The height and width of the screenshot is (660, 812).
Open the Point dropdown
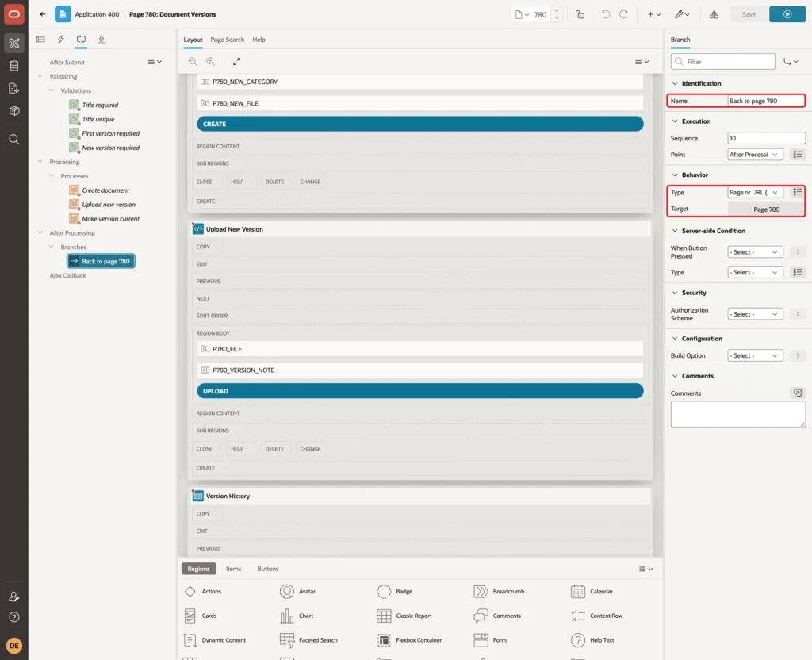click(755, 155)
